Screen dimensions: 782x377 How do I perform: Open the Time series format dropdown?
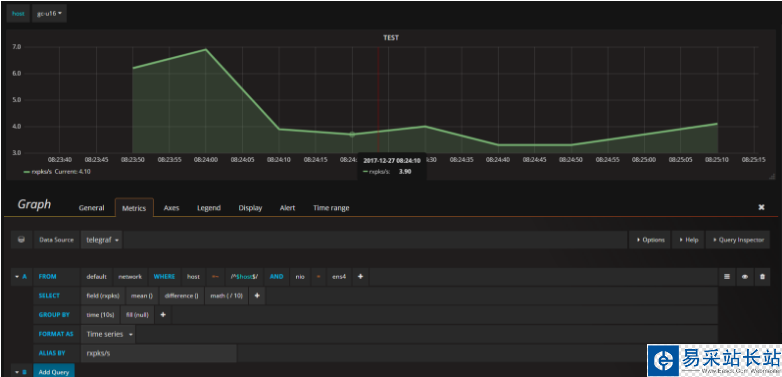click(109, 334)
